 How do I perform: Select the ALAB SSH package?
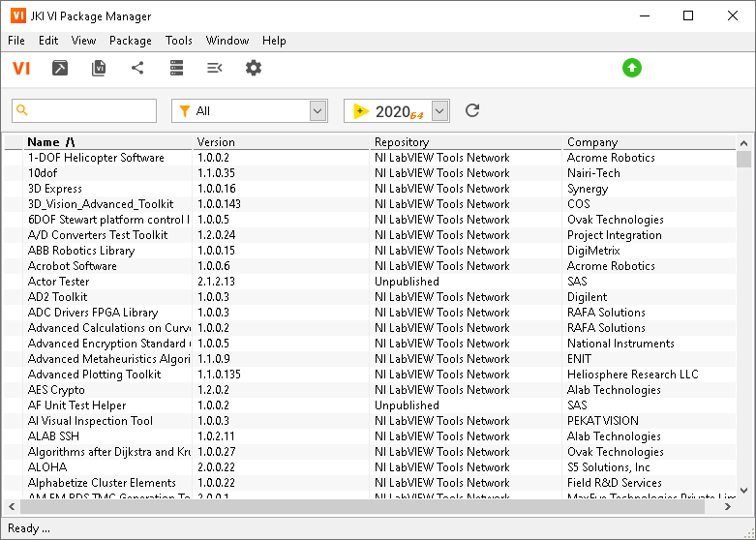pyautogui.click(x=371, y=435)
